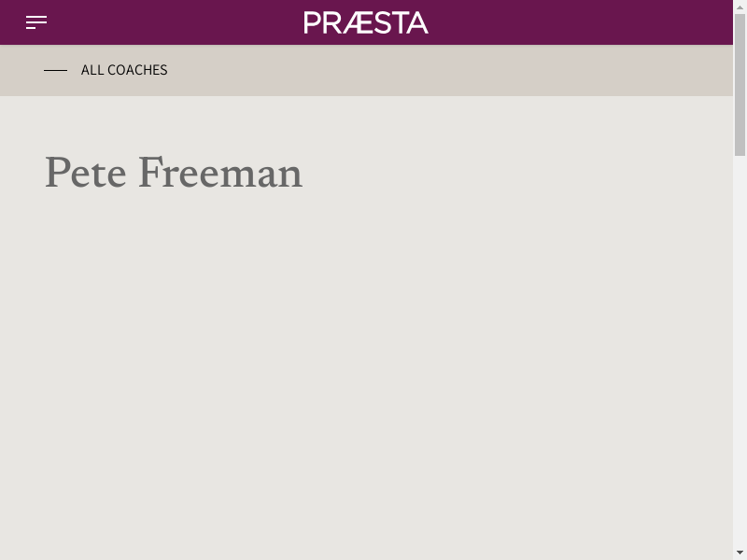Click the PRÆSTA logo
747x560 pixels.
tap(366, 22)
